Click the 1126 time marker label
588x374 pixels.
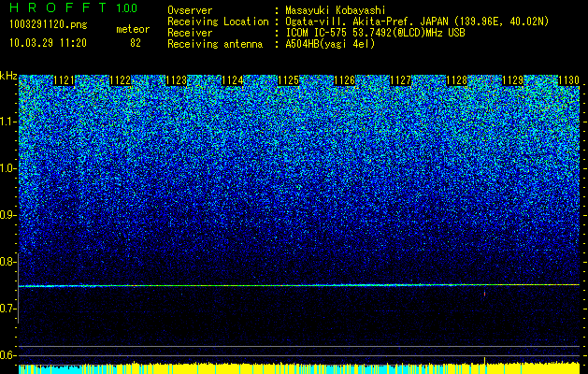[345, 80]
